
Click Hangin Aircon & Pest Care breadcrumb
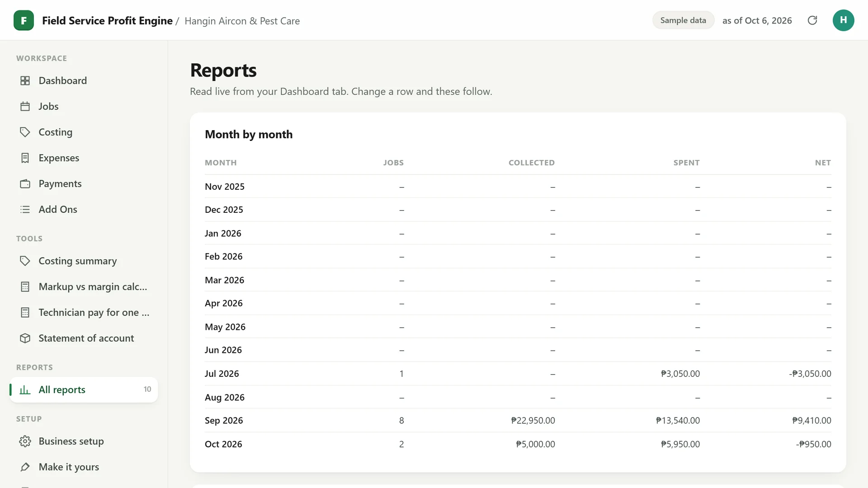(242, 21)
